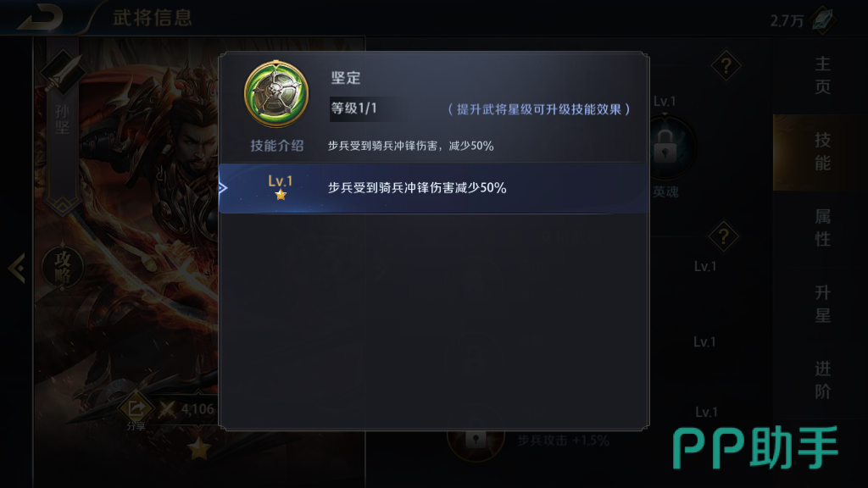Screen dimensions: 868x488
Task: Click the 攻略 strategy round badge
Action: point(63,268)
